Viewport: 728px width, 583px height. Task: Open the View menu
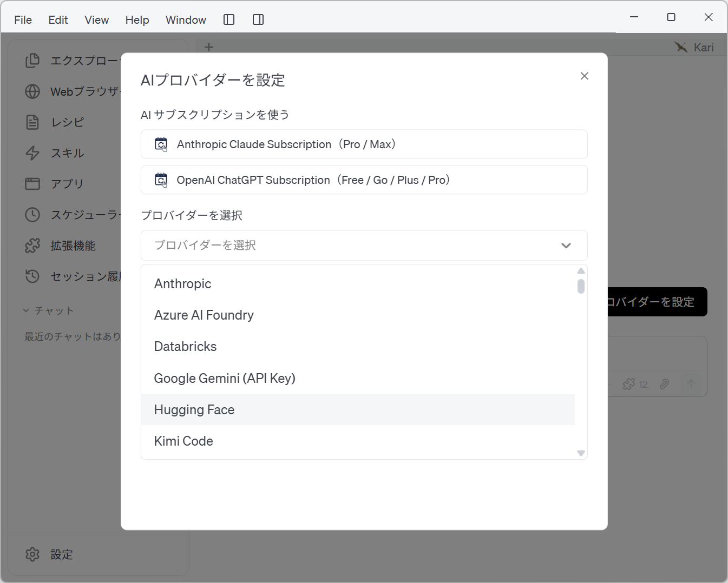pos(96,20)
